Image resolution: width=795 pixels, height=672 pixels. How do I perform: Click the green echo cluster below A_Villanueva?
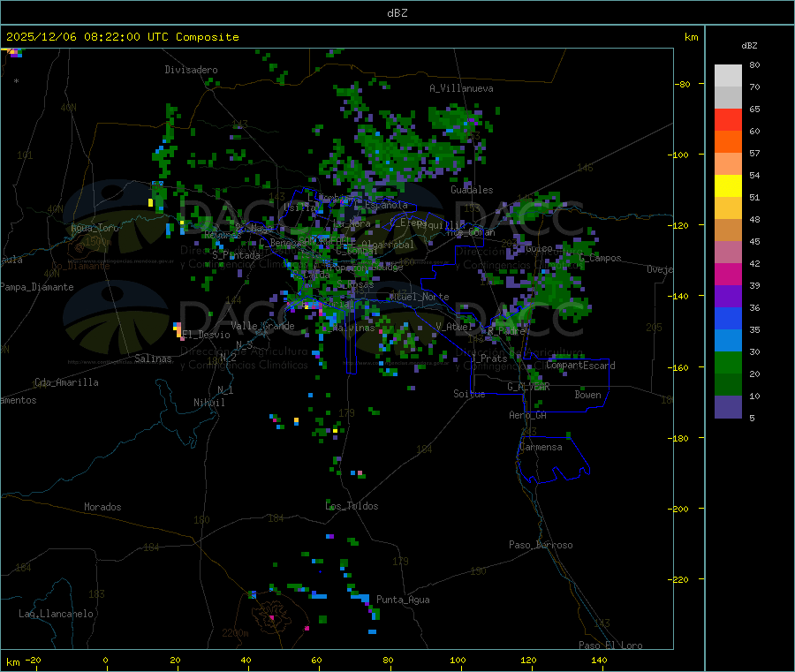(x=455, y=123)
